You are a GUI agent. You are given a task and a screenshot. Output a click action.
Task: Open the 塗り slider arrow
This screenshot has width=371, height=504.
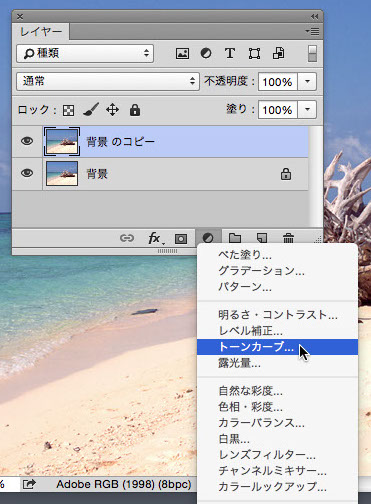(307, 109)
